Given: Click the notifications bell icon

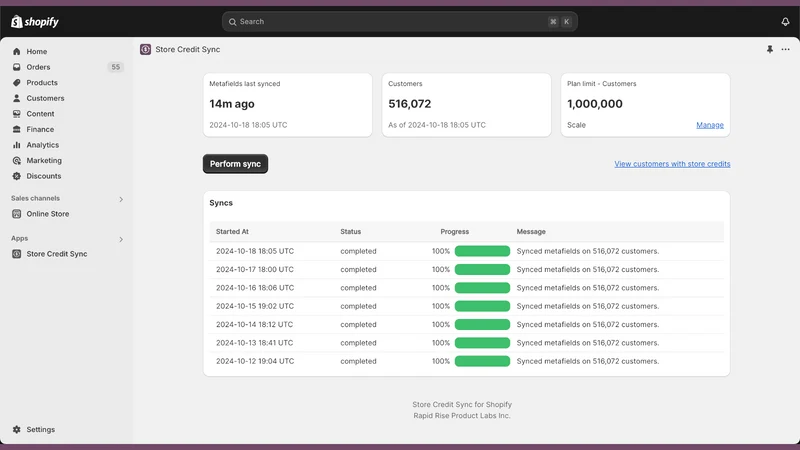Looking at the screenshot, I should click(785, 21).
